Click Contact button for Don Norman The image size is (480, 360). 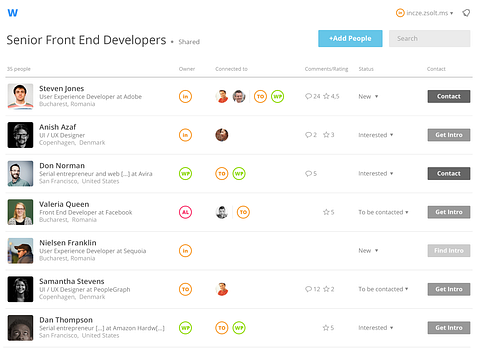click(x=449, y=174)
